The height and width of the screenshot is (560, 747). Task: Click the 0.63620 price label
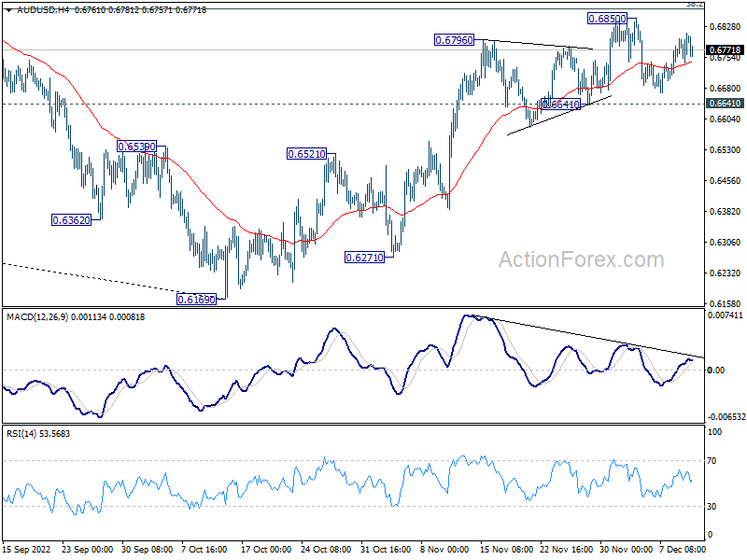71,220
